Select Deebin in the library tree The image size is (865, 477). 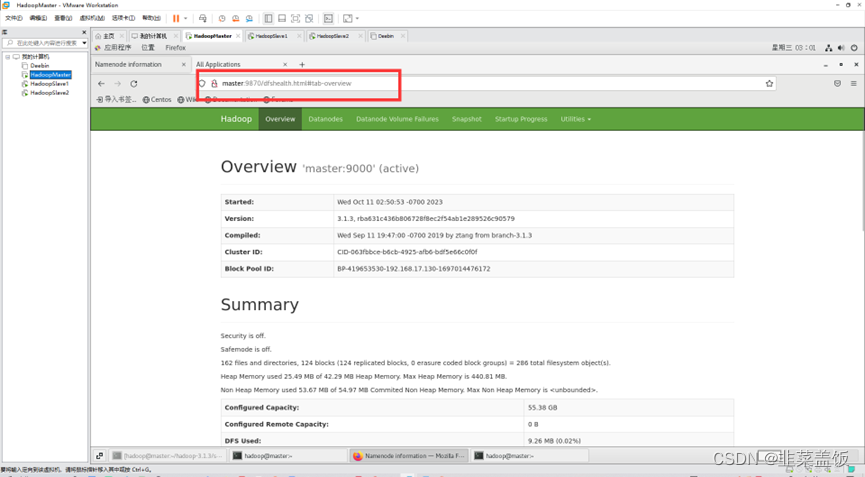pos(39,66)
